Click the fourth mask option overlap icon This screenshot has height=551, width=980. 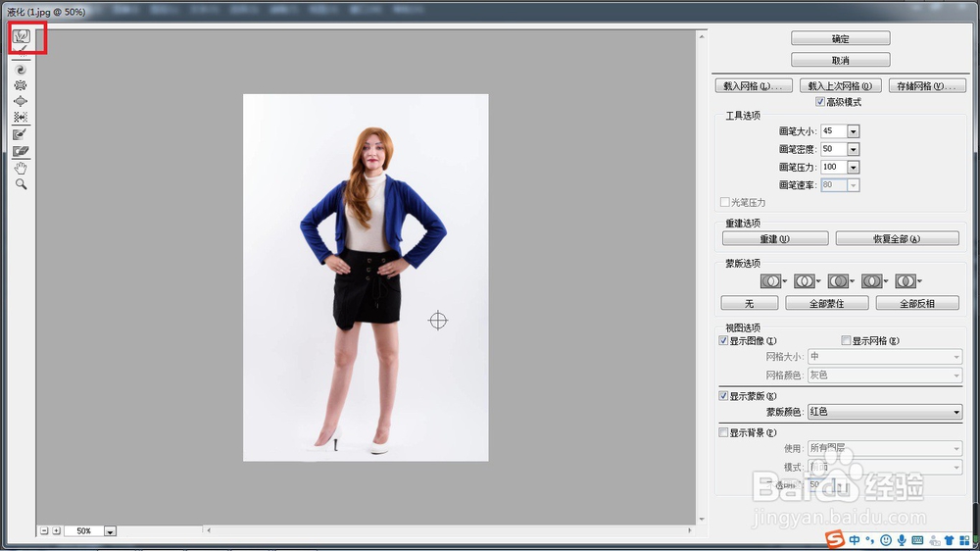pos(872,281)
